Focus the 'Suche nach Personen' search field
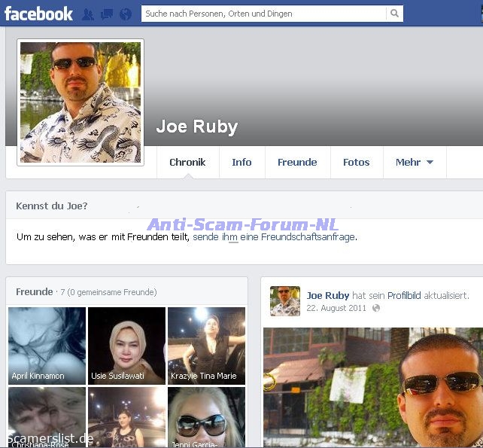The height and width of the screenshot is (448, 483). point(263,14)
